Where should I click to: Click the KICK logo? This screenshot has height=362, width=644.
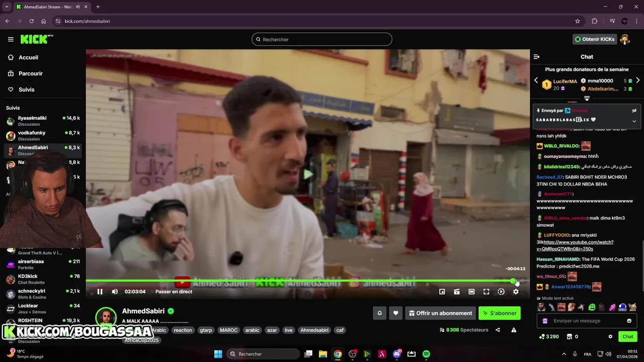[x=37, y=39]
